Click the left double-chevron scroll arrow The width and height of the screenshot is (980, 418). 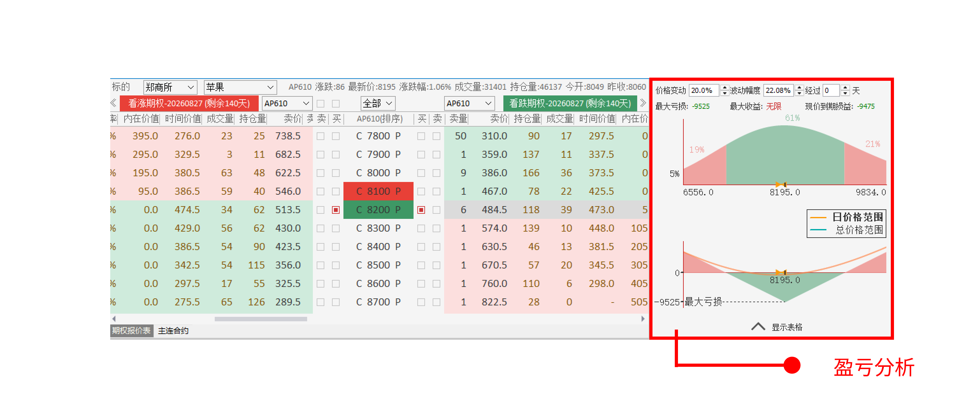(x=113, y=103)
